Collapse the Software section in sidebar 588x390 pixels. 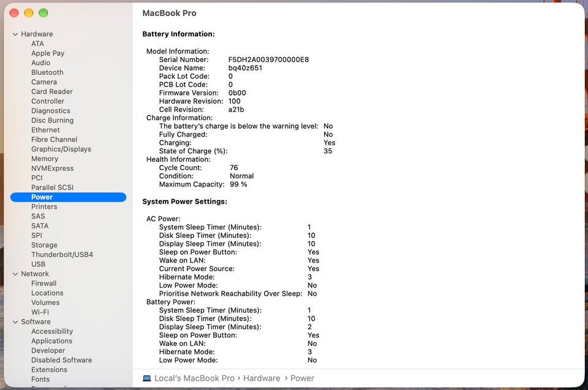(15, 322)
